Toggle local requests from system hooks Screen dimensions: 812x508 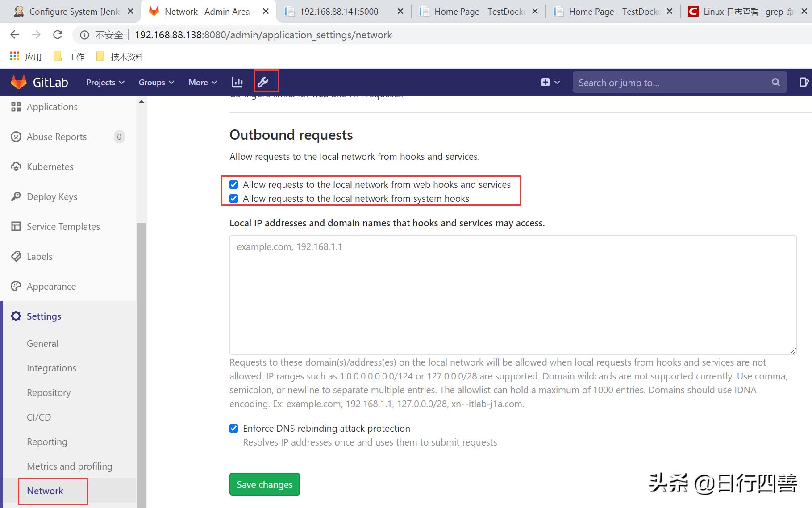tap(234, 198)
